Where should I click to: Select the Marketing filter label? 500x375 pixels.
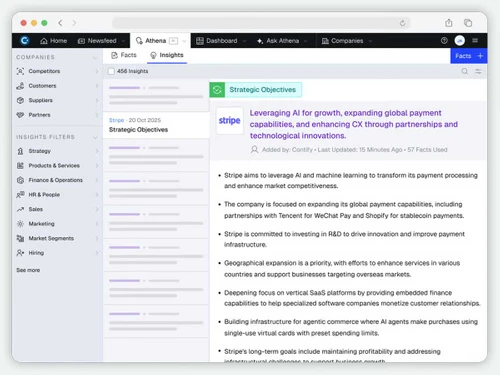click(x=41, y=224)
